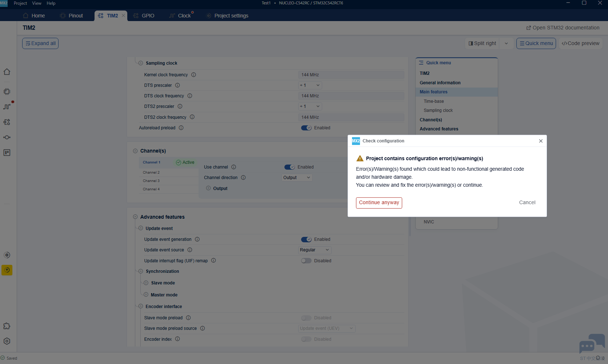The height and width of the screenshot is (364, 608).
Task: Collapse the Channel(s) section
Action: pyautogui.click(x=135, y=151)
